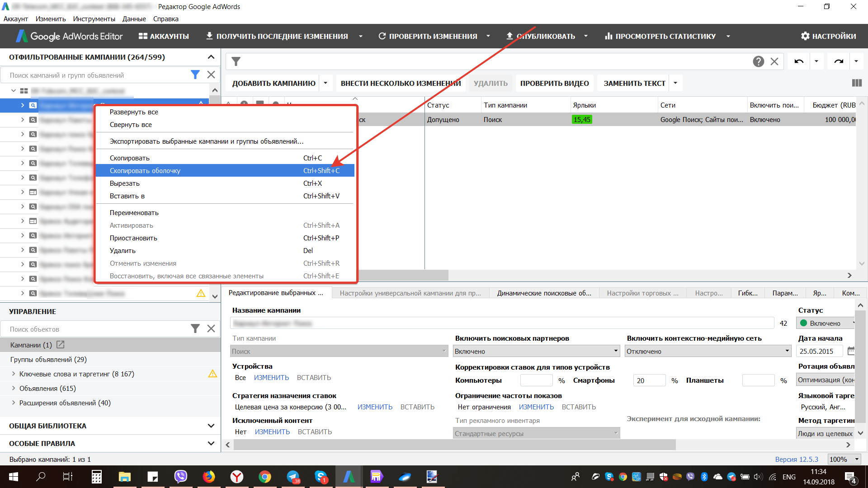Open Yandex browser from the taskbar

click(237, 477)
